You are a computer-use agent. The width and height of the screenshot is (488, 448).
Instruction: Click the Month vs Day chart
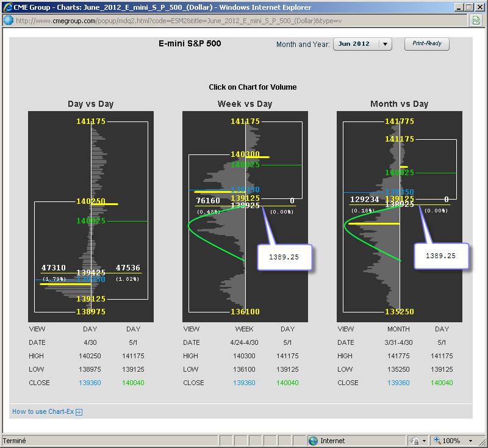tap(400, 217)
